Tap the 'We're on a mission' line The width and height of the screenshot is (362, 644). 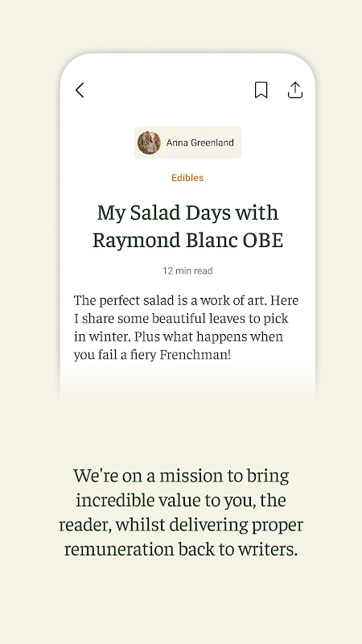click(x=181, y=476)
